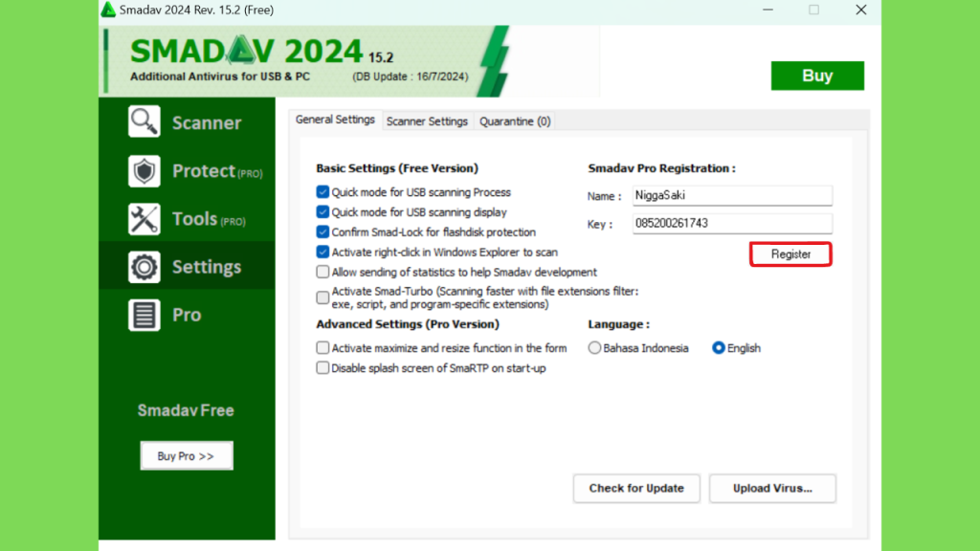The image size is (980, 551).
Task: Check Disable splash screen of SmaRTP
Action: click(x=323, y=367)
